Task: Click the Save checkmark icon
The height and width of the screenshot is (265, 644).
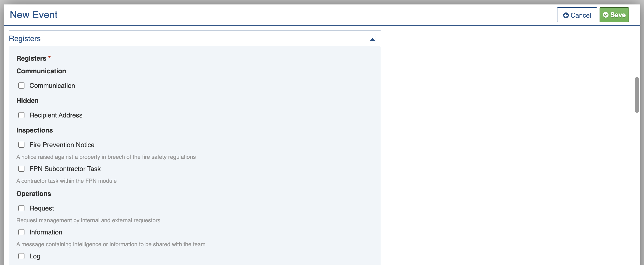Action: click(605, 15)
